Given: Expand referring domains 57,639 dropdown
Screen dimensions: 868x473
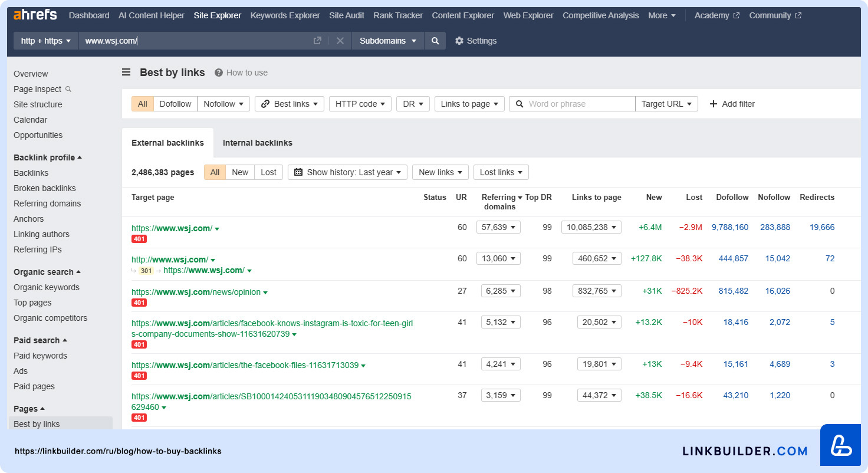Looking at the screenshot, I should pos(498,227).
